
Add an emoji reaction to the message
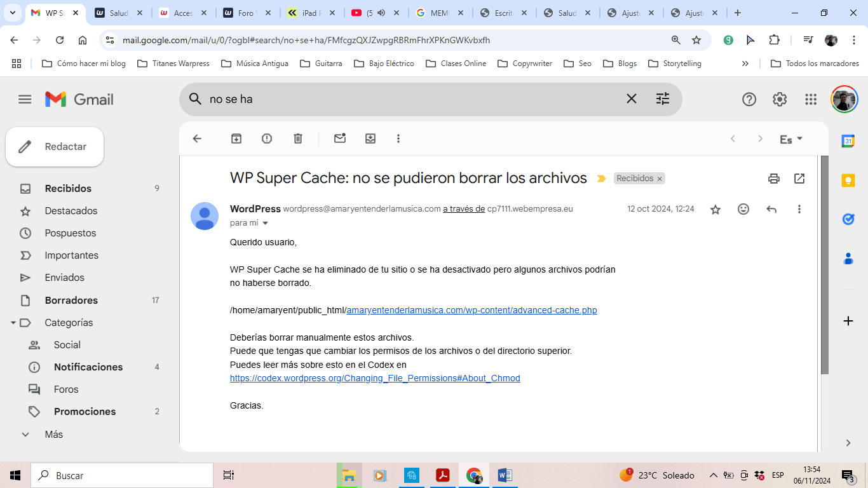743,209
